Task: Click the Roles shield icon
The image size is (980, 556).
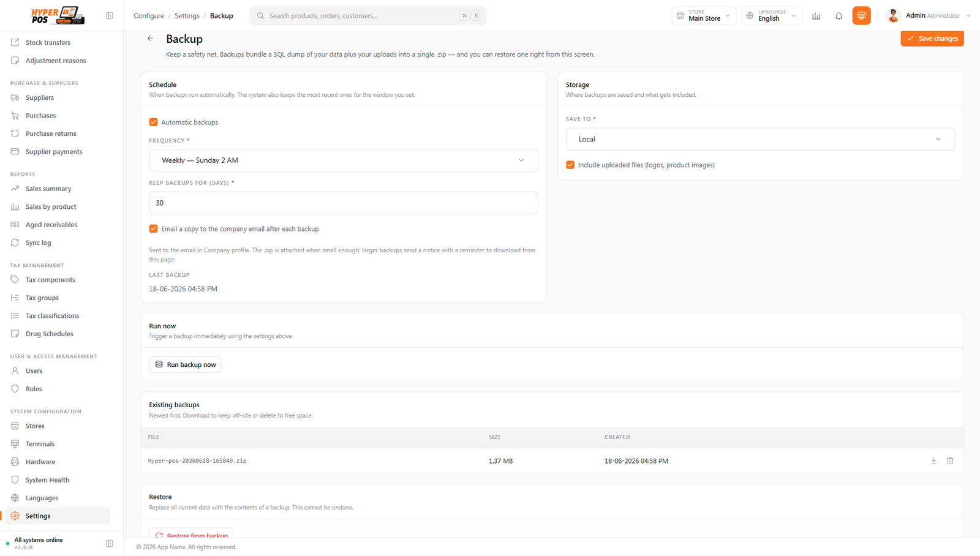Action: pyautogui.click(x=15, y=389)
